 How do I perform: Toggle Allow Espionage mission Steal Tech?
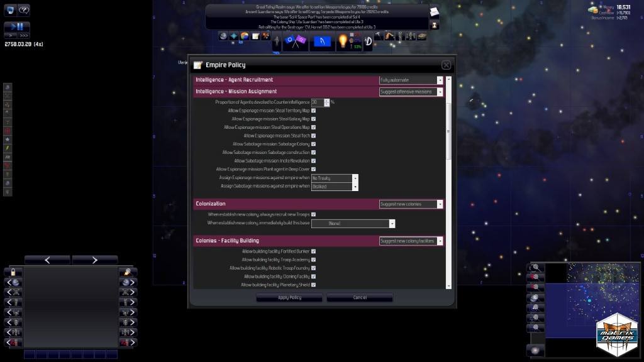[313, 136]
